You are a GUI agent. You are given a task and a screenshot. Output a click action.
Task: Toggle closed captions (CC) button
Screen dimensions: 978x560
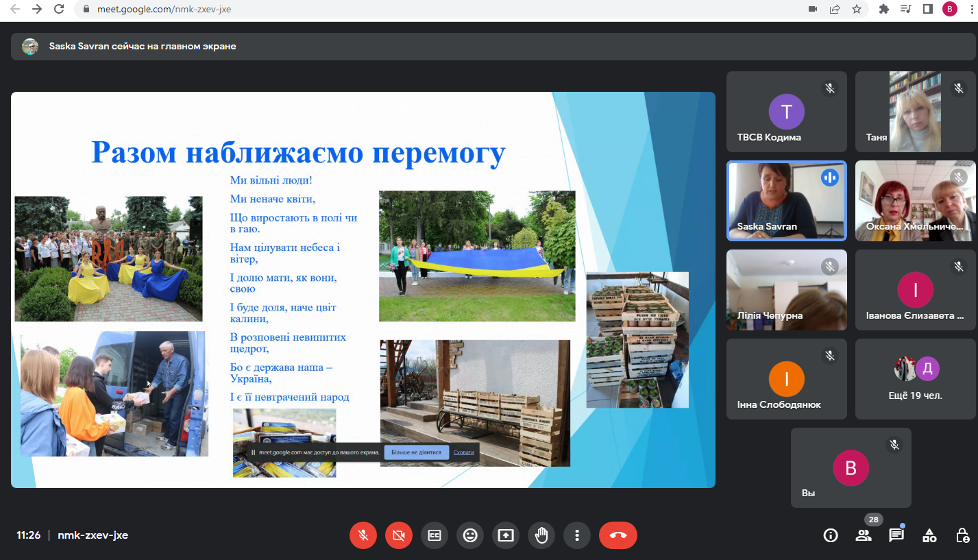point(435,535)
